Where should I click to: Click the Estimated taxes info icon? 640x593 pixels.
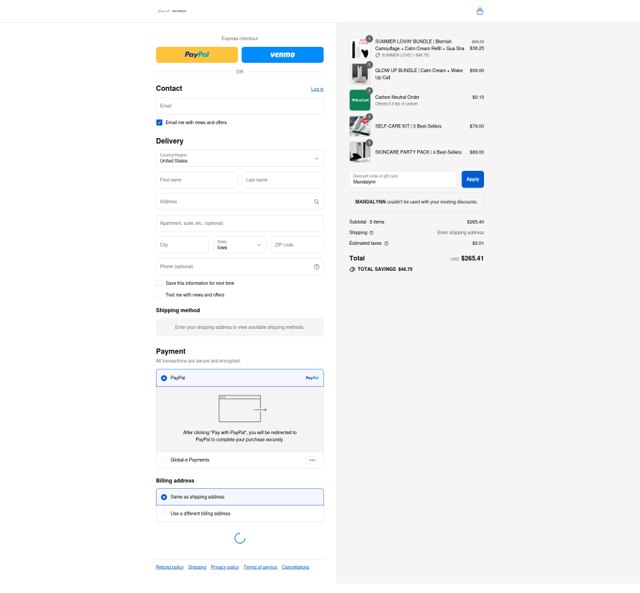pos(386,244)
